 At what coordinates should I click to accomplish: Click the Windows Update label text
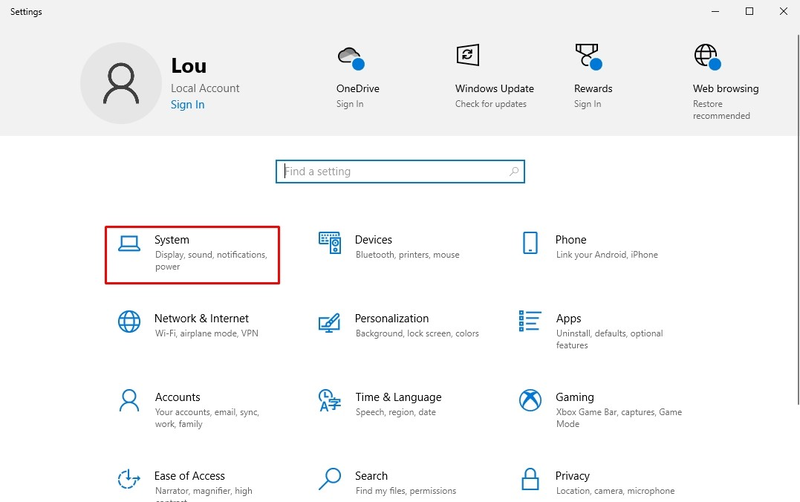pos(494,89)
